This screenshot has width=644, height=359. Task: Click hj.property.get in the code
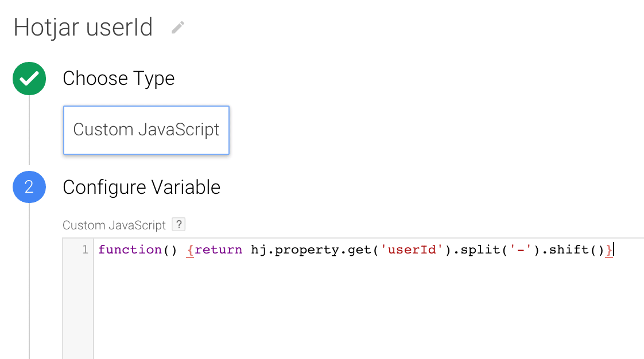tap(312, 250)
